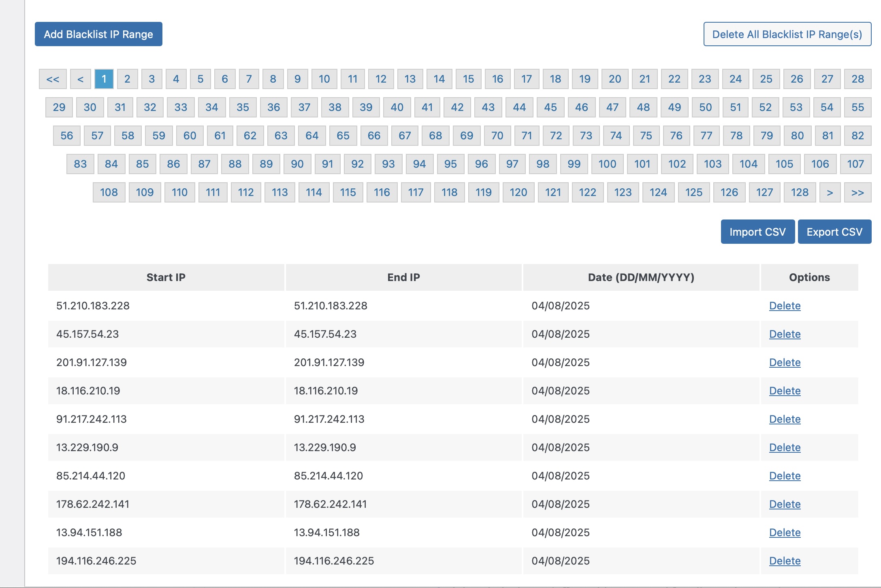Delete the 201.91.127.139 blacklist entry
This screenshot has width=881, height=588.
(x=785, y=362)
